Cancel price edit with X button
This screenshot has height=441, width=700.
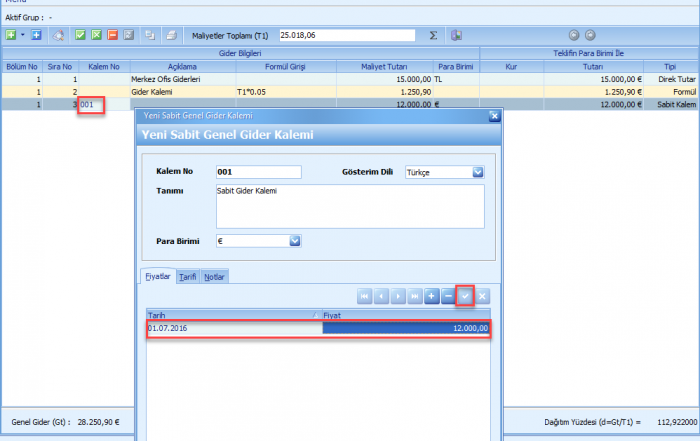482,296
